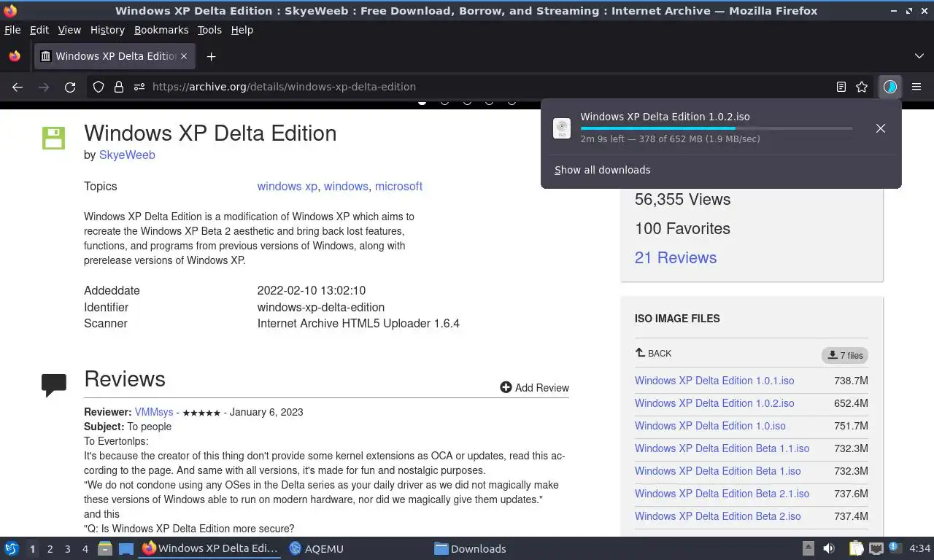Viewport: 934px width, 560px height.
Task: Click the pinned Firefox View icon
Action: point(15,56)
